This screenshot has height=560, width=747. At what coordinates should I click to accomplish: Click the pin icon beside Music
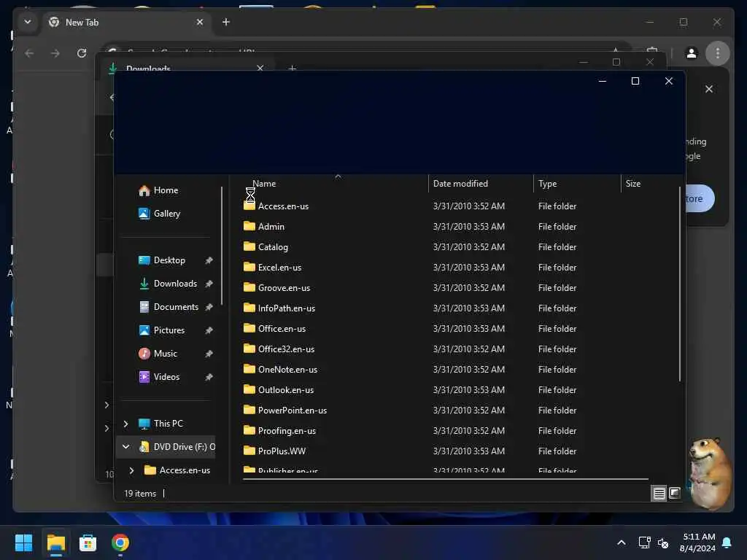(209, 354)
